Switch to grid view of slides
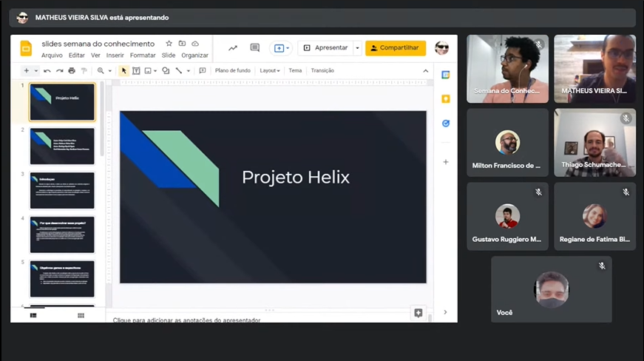This screenshot has width=644, height=361. 81,316
